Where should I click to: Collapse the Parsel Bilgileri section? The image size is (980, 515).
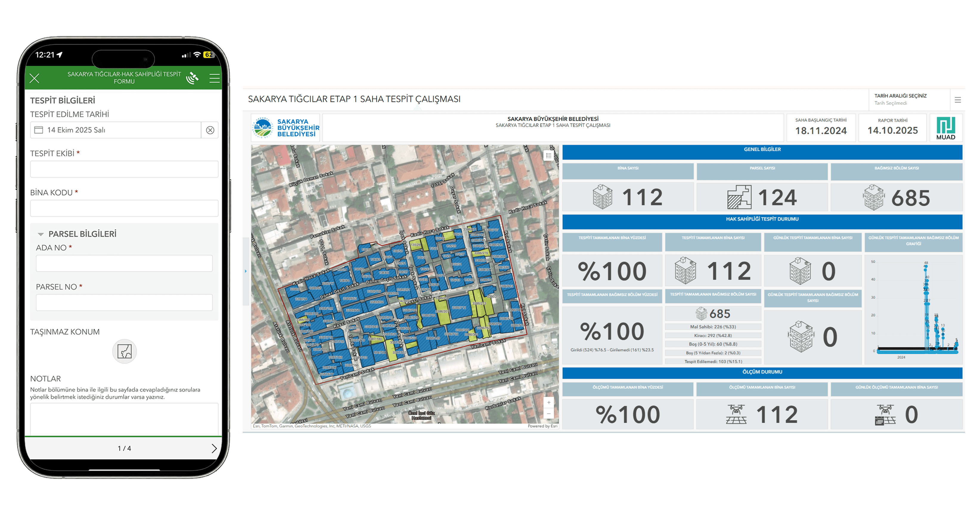tap(41, 234)
